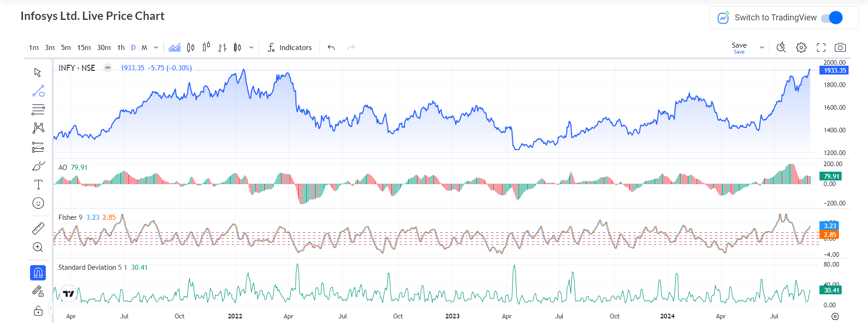Select the 1h time interval
The width and height of the screenshot is (868, 323).
tap(121, 47)
